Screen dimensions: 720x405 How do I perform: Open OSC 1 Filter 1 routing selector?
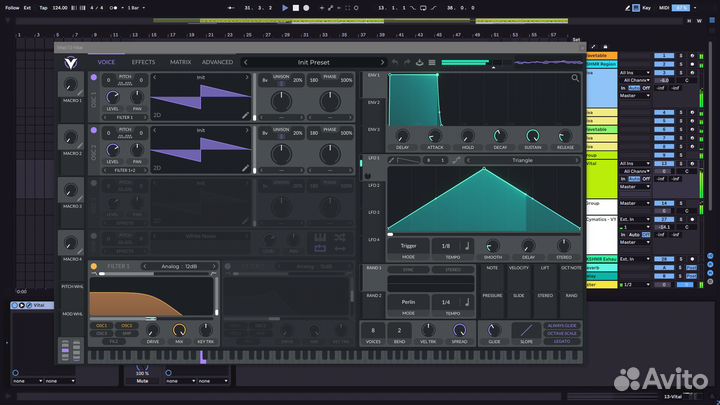[x=124, y=118]
